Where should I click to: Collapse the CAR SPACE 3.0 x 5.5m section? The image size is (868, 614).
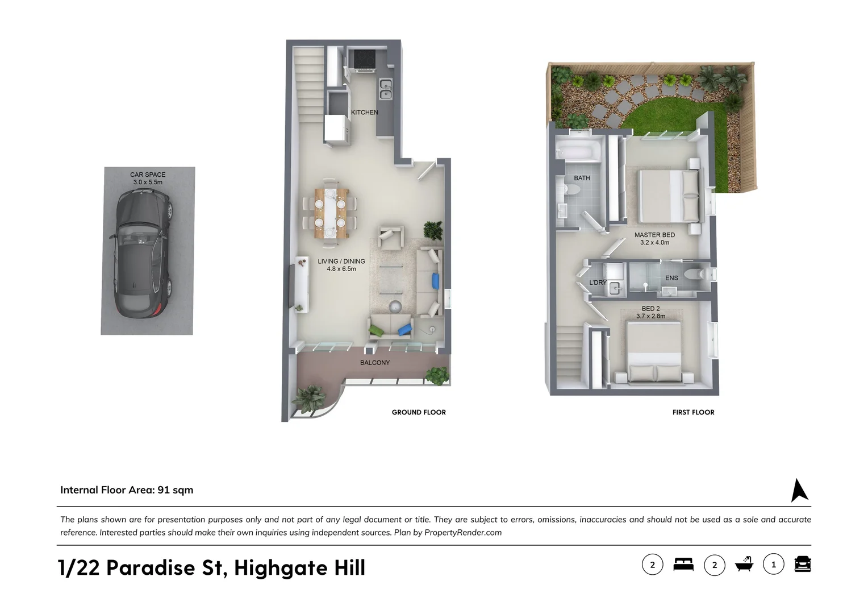[147, 177]
